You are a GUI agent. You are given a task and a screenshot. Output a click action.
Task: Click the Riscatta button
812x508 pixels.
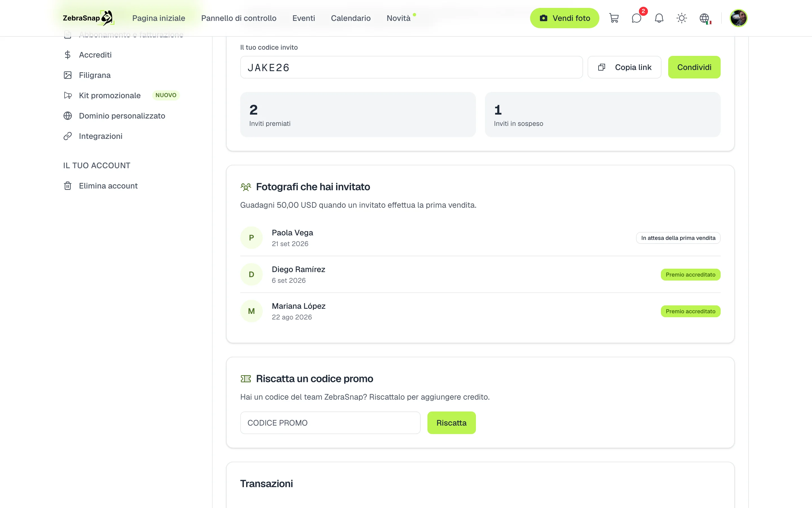coord(451,423)
